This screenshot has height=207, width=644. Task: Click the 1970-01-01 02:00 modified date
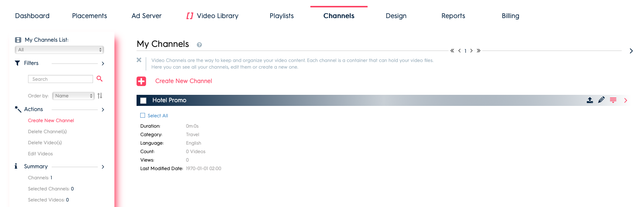pyautogui.click(x=204, y=169)
